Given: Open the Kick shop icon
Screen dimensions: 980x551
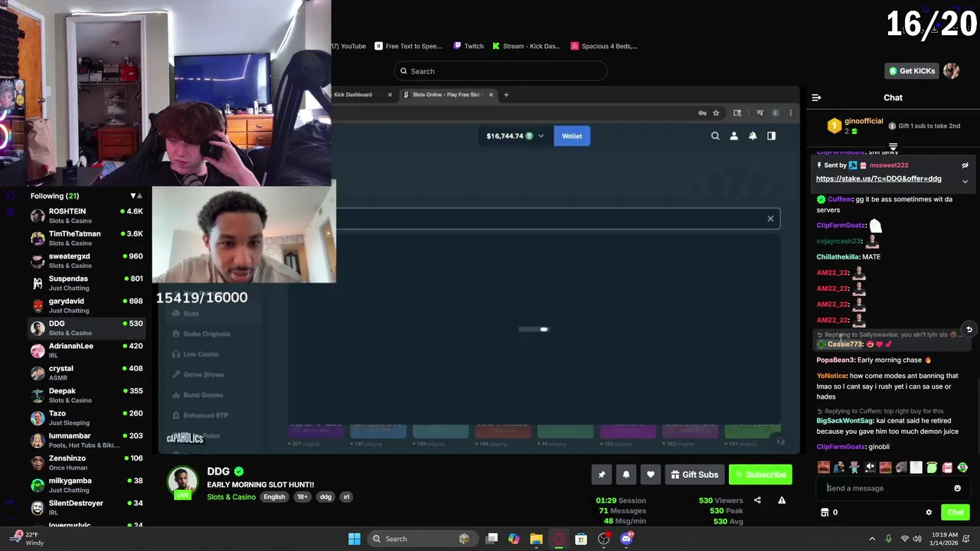Looking at the screenshot, I should coord(825,513).
